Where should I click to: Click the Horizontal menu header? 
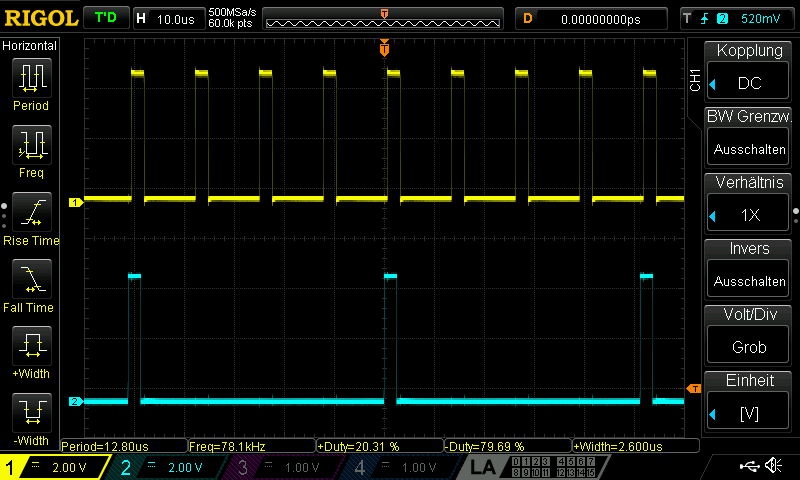coord(30,46)
